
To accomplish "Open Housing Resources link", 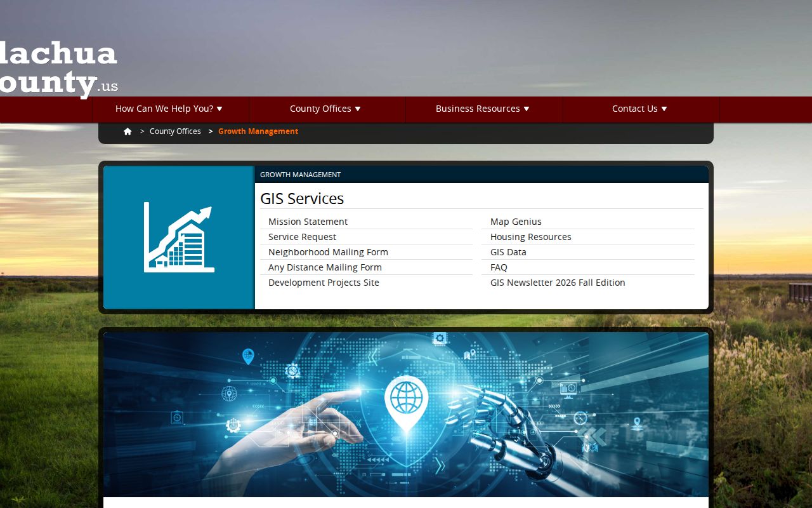I will pyautogui.click(x=531, y=237).
